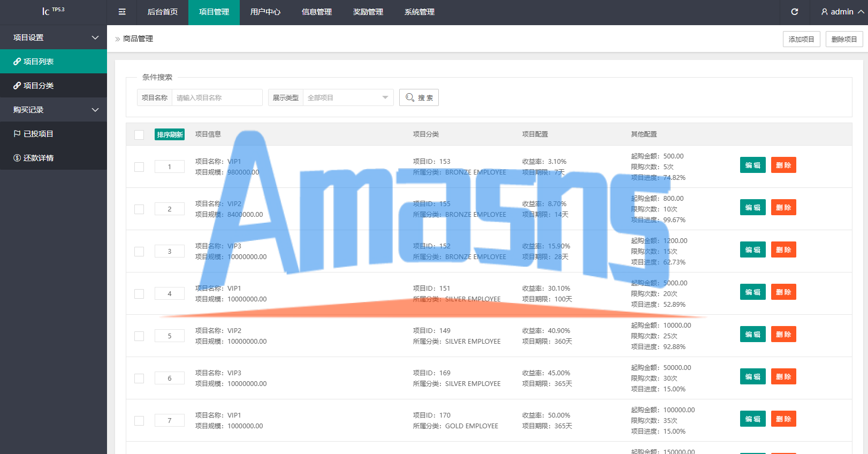Open 已投项目 in the sidebar
Screen dimensions: 868x454
point(54,134)
